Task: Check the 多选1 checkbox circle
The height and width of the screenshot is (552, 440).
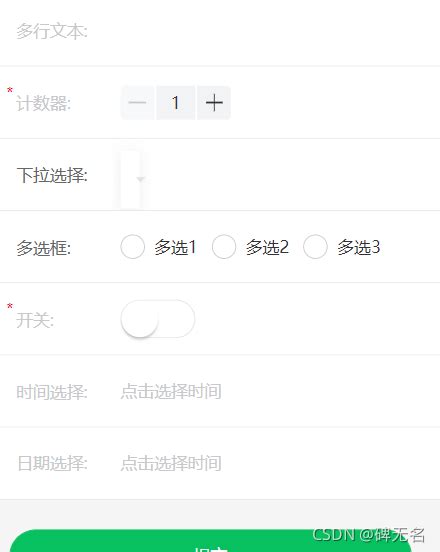Action: click(x=132, y=247)
